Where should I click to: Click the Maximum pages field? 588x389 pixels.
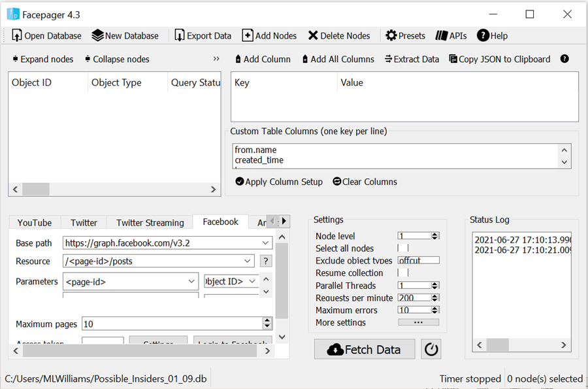[172, 324]
